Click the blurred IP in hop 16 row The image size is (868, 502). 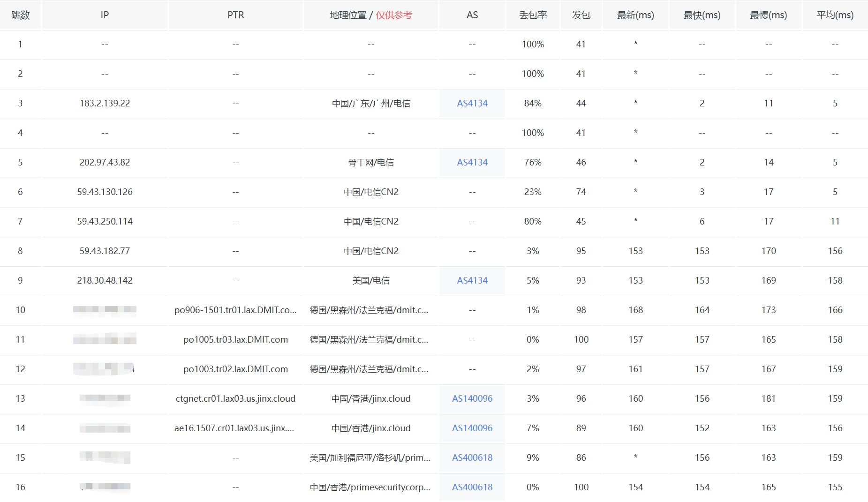point(105,487)
